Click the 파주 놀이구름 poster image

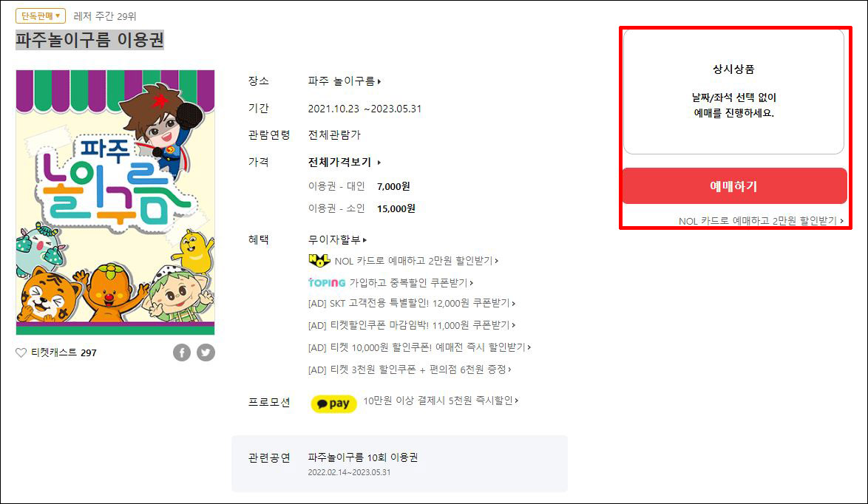point(115,202)
